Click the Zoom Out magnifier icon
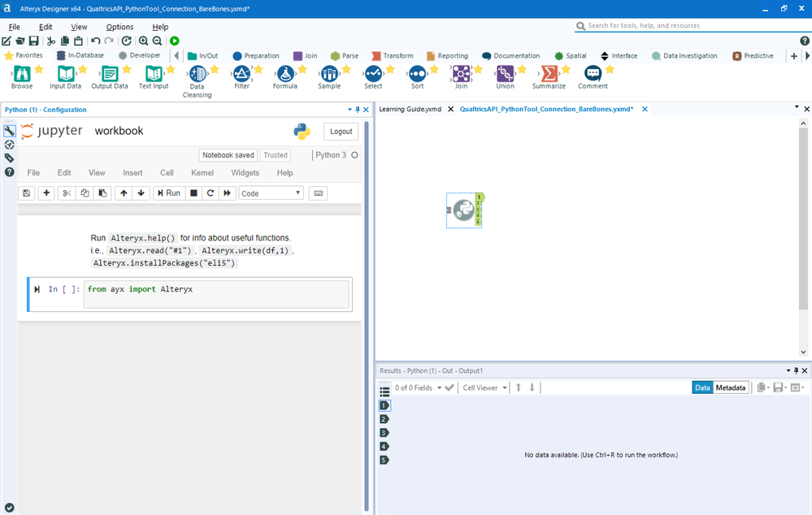 [157, 41]
